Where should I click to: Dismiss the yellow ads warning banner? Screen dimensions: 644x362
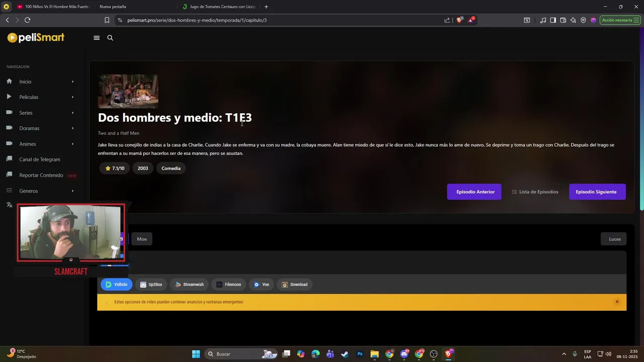617,302
